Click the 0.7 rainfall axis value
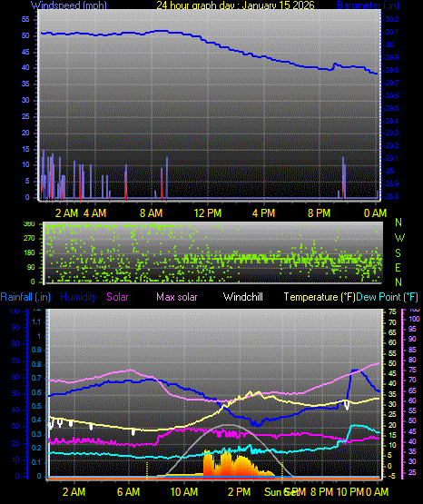This screenshot has height=504, width=423. click(x=36, y=378)
